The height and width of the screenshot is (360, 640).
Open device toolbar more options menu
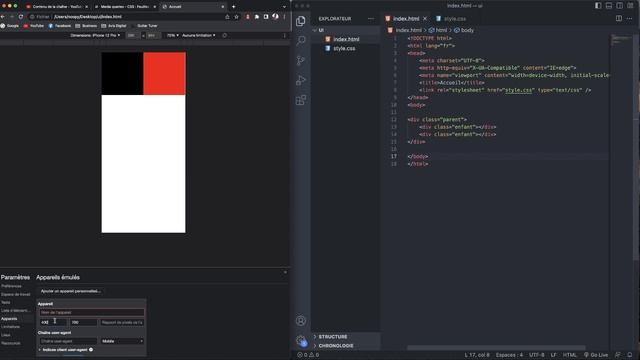[x=284, y=36]
